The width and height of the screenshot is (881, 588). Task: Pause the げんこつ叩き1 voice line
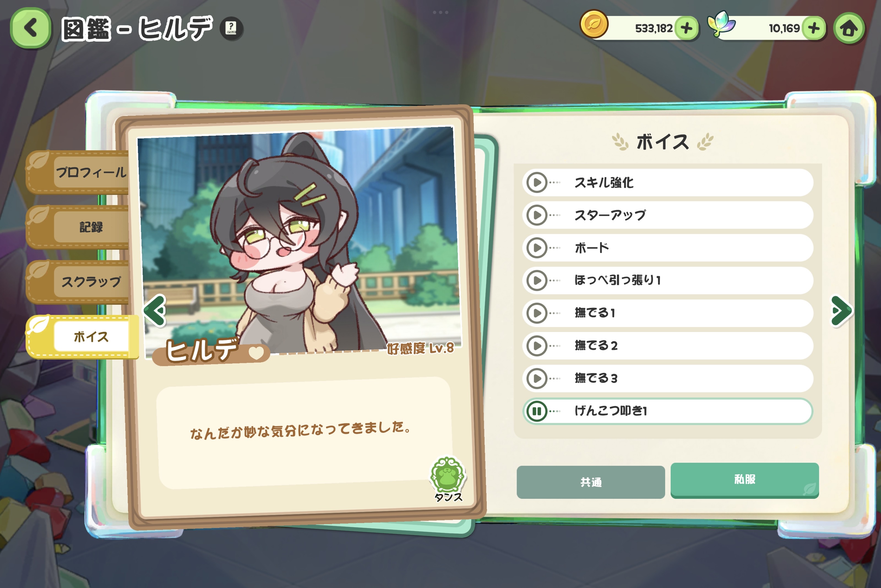pos(537,411)
